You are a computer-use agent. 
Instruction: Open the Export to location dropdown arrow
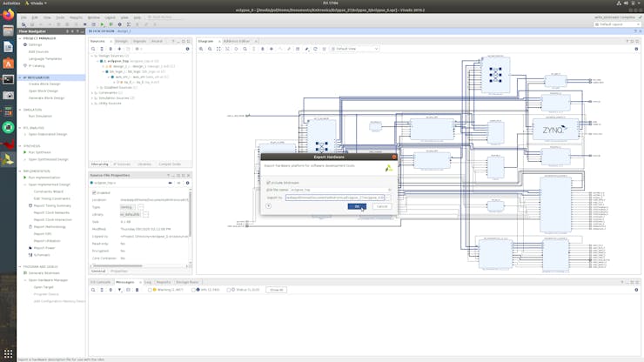point(388,198)
